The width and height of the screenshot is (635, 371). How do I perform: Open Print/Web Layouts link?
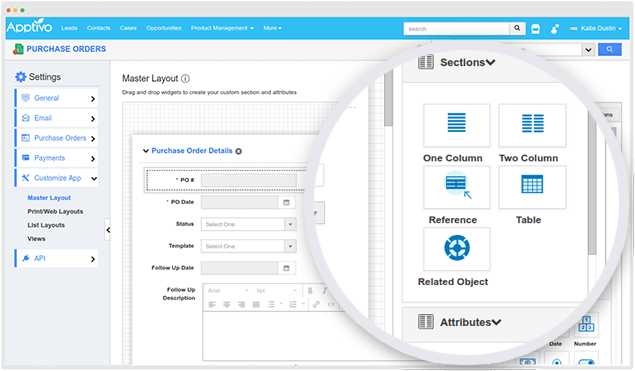pyautogui.click(x=55, y=211)
